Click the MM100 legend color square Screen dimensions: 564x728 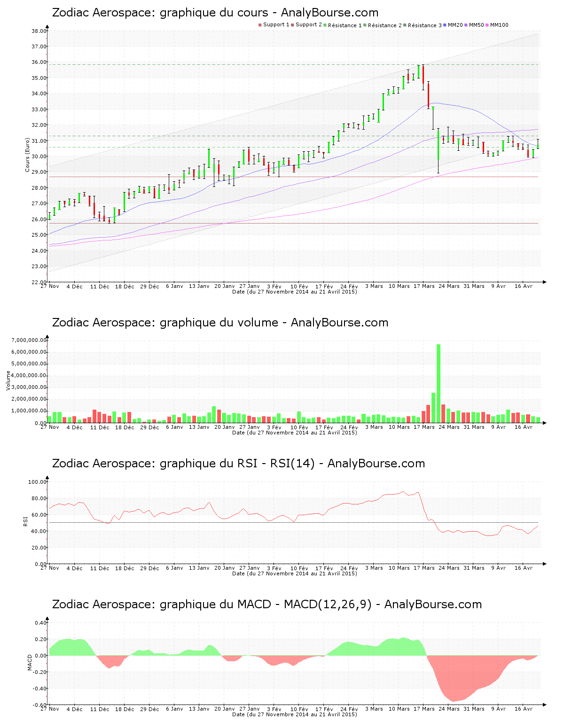click(x=487, y=25)
